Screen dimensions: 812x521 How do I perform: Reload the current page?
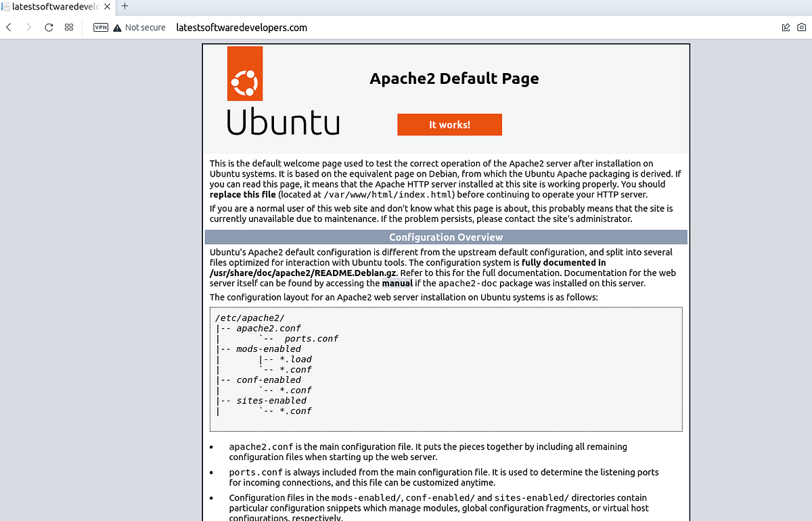tap(47, 27)
